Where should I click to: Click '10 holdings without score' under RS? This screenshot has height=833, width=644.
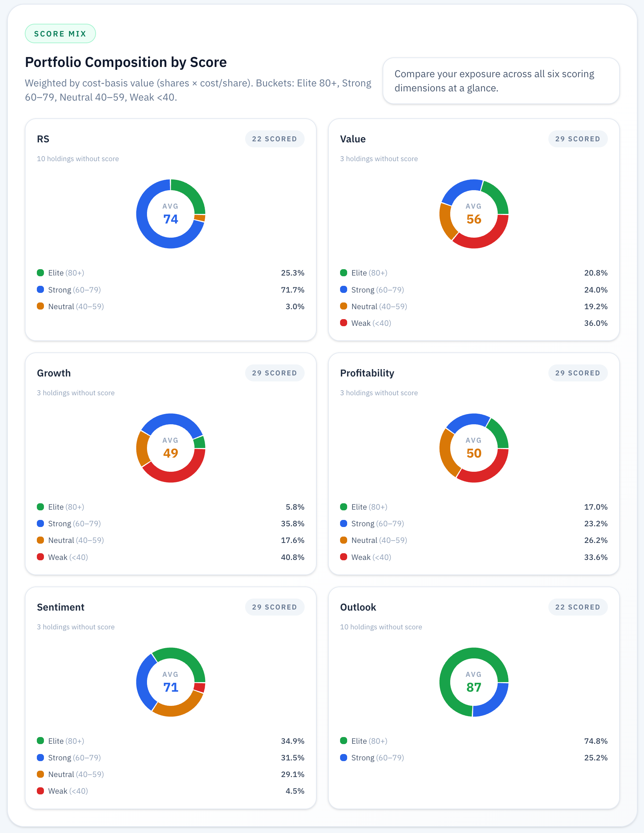[x=78, y=159]
